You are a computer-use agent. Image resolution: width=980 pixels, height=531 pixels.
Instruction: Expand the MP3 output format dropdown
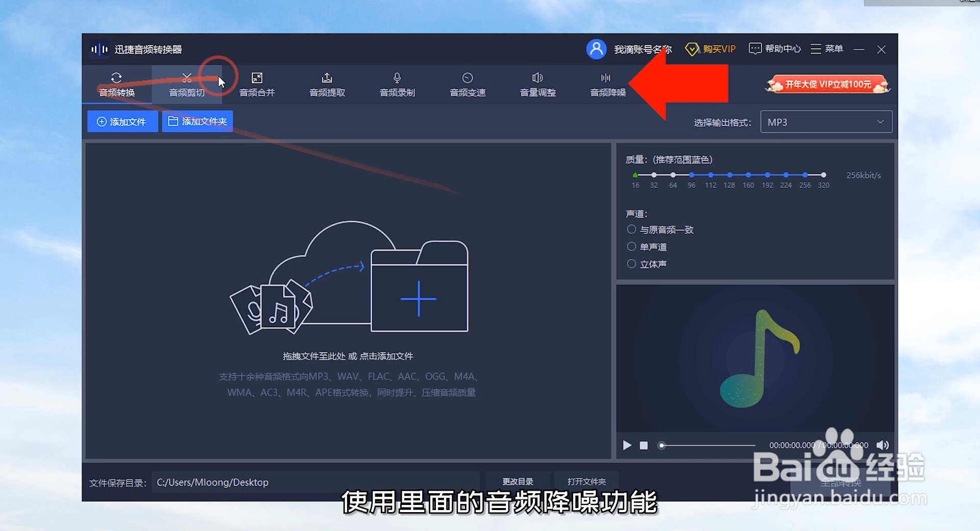(x=826, y=122)
